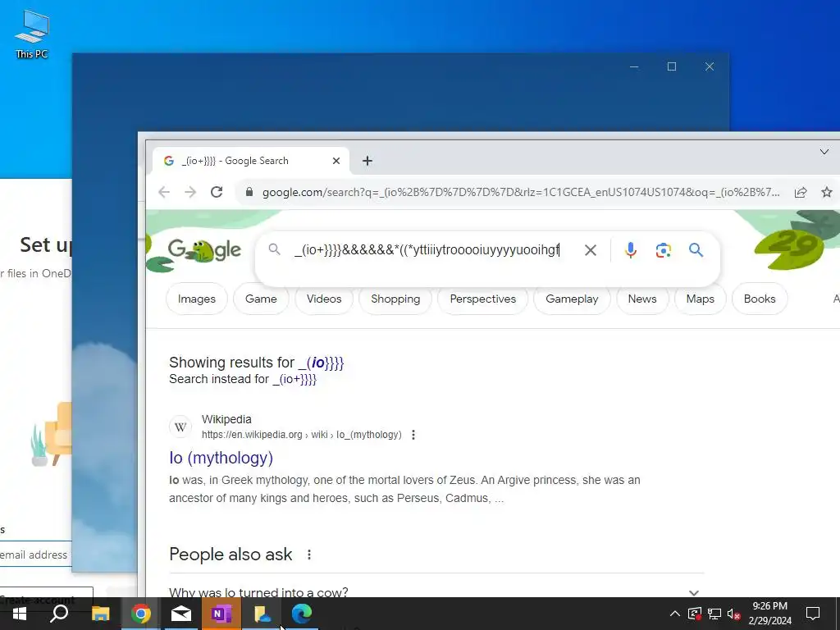Screen dimensions: 840x630
Task: Open the Windows Start menu
Action: 20,614
